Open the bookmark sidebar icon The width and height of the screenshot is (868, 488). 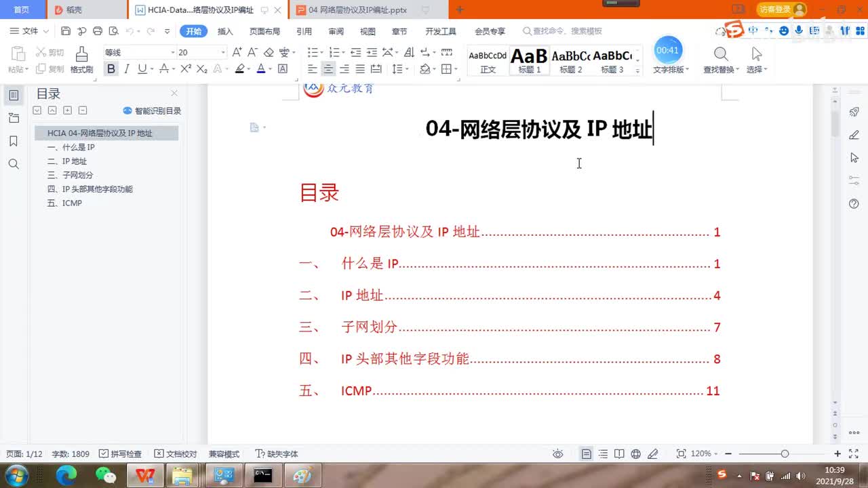14,141
